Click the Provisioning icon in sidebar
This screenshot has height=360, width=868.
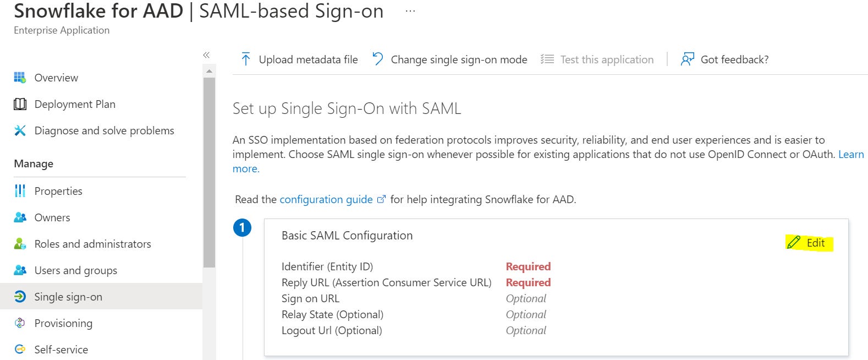[20, 323]
